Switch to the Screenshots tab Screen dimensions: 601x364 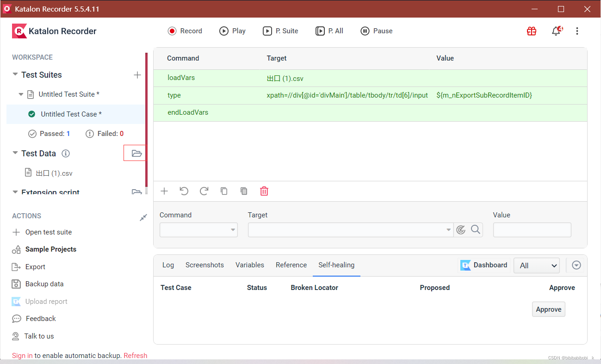204,265
